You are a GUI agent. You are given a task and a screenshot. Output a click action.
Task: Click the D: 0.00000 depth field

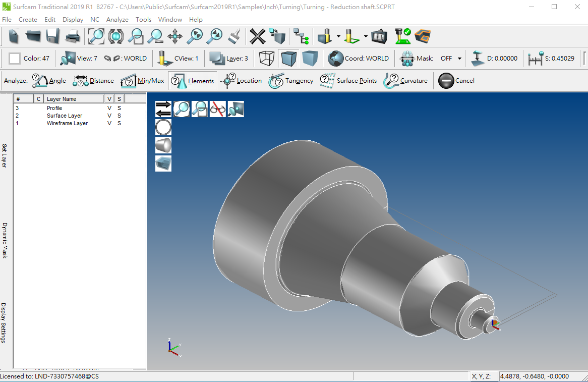494,59
